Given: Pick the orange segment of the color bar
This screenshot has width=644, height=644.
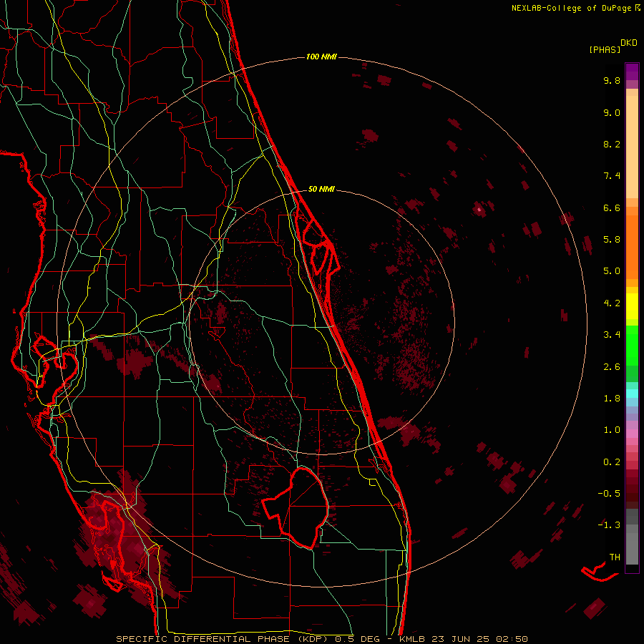Looking at the screenshot, I should [632, 248].
